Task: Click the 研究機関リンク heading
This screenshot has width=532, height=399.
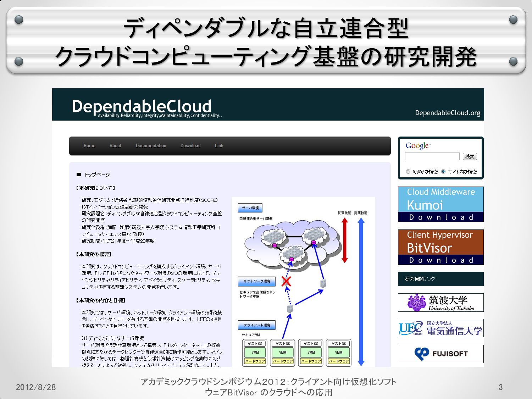Action: (x=420, y=279)
